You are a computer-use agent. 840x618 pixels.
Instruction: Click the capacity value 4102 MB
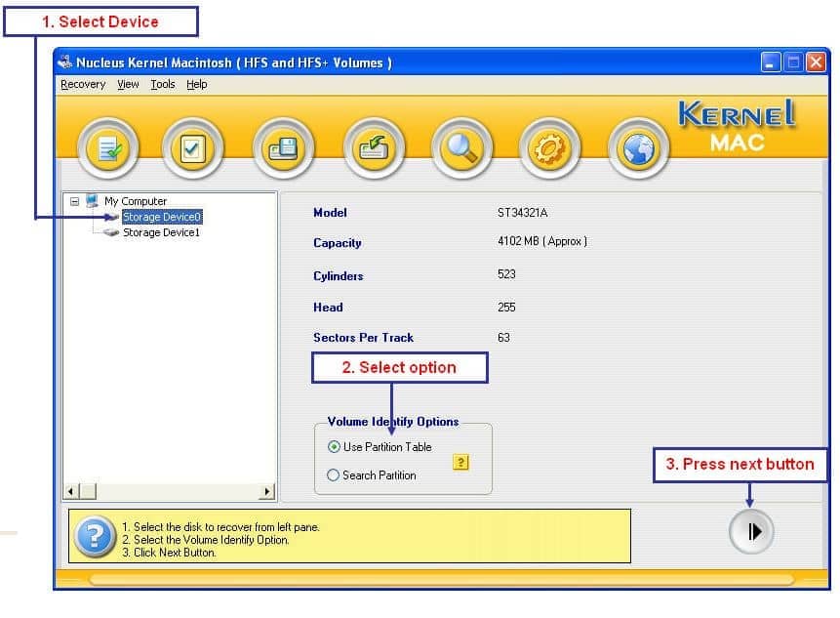[x=542, y=241]
